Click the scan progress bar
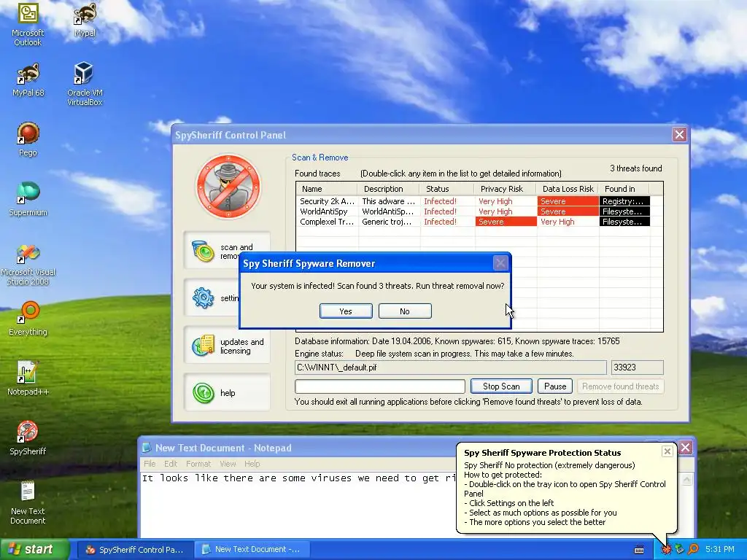This screenshot has width=747, height=560. (x=379, y=386)
